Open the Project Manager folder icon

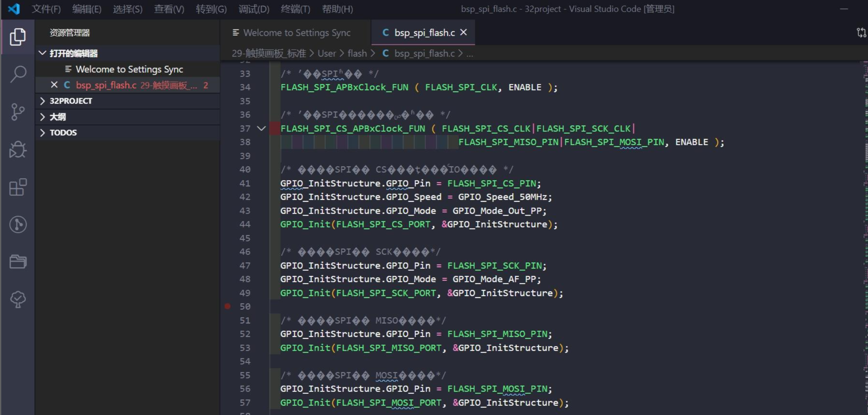coord(18,262)
